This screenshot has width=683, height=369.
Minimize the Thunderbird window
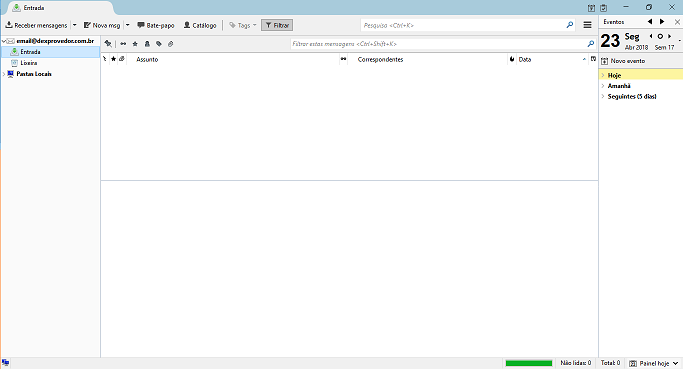(x=626, y=7)
